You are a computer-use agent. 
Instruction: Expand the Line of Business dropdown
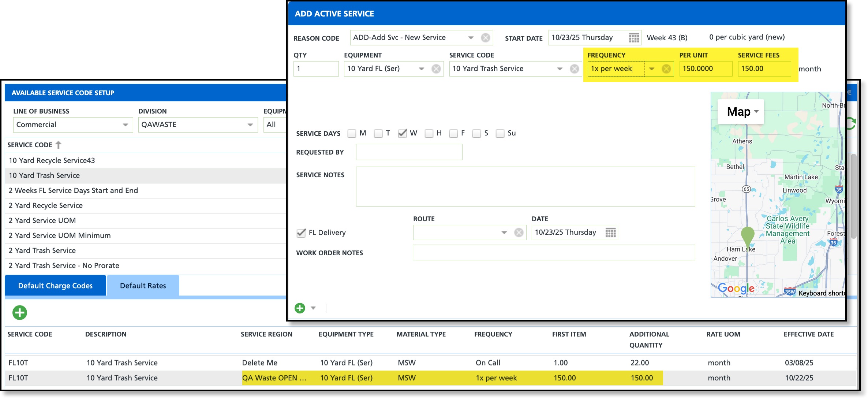[x=125, y=125]
